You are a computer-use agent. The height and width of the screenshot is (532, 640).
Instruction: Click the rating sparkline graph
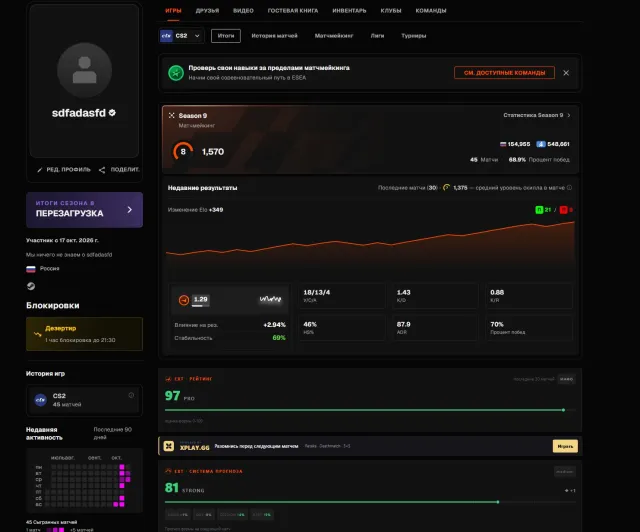point(270,299)
